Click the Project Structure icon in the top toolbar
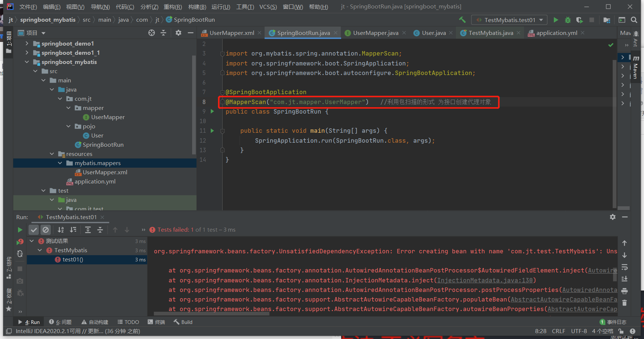 [607, 20]
